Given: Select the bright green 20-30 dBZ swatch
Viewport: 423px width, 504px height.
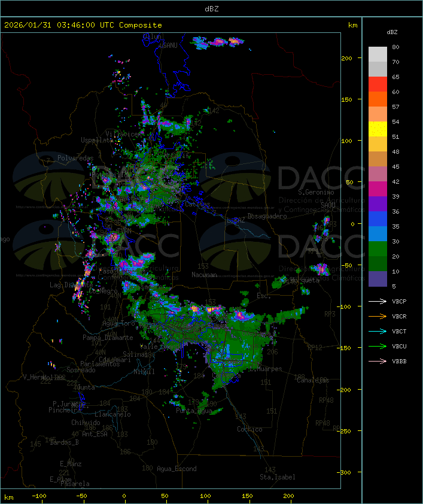Looking at the screenshot, I should click(x=378, y=248).
